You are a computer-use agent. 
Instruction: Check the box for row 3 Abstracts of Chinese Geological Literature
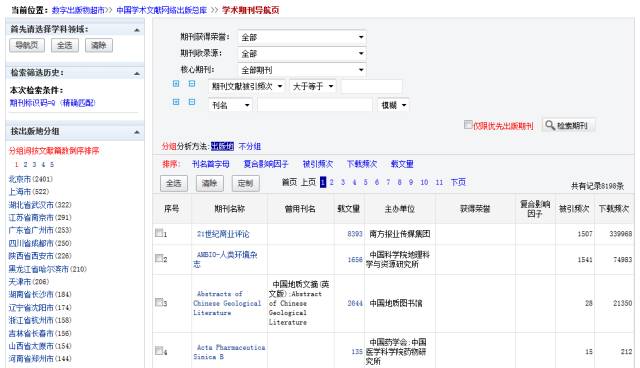coord(159,302)
